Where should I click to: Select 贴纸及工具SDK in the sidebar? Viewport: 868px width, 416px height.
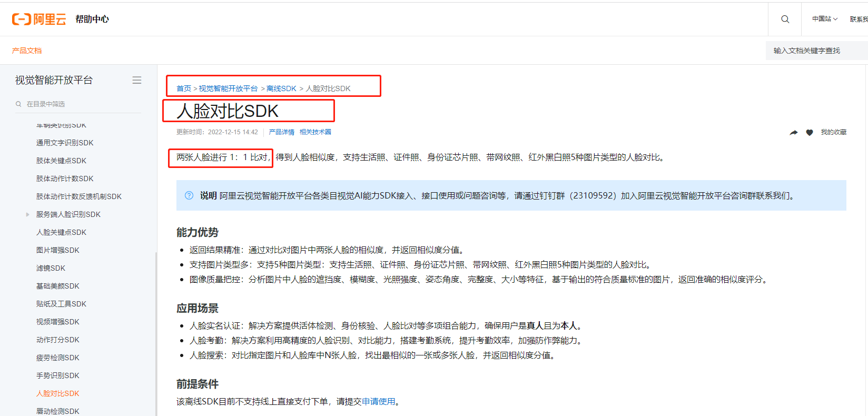pyautogui.click(x=61, y=304)
